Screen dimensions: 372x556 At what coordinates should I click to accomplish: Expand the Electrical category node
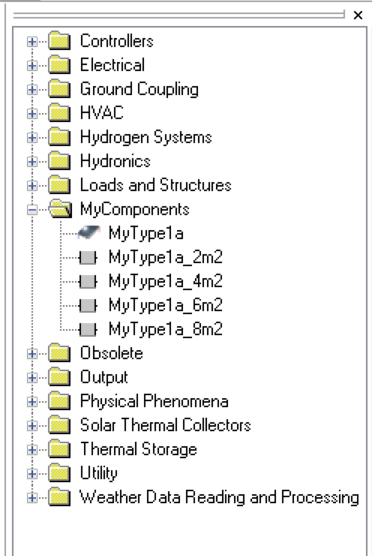(32, 66)
